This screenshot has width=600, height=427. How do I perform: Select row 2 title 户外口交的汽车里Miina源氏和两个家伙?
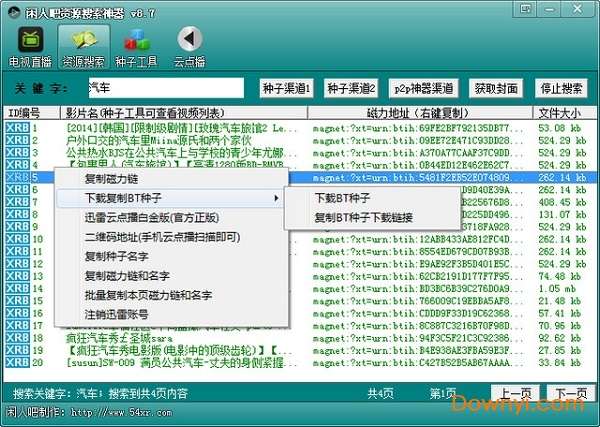[x=158, y=140]
